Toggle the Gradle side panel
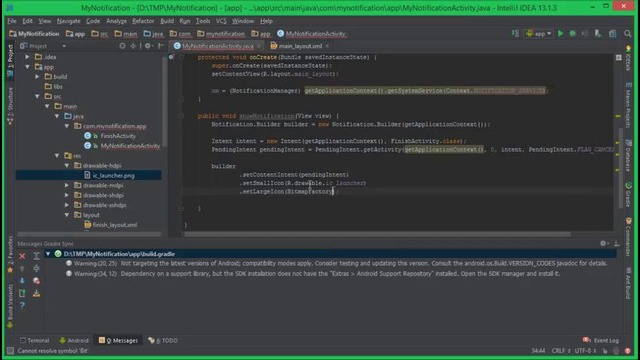This screenshot has width=640, height=360. (629, 195)
